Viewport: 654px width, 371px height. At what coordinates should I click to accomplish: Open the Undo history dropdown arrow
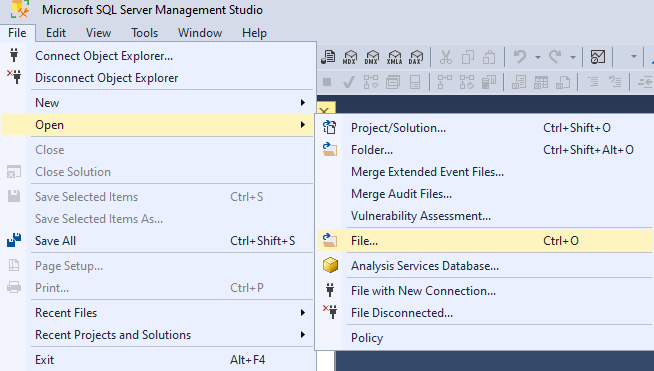coord(538,57)
